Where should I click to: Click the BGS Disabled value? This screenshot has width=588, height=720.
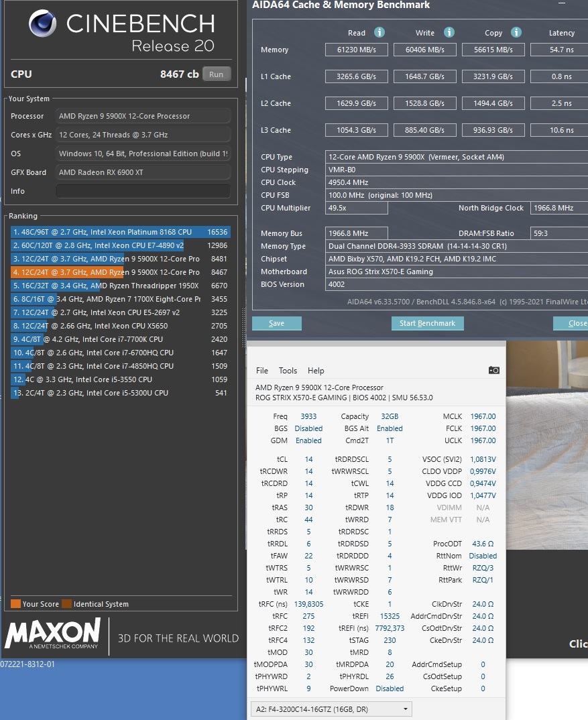[308, 428]
